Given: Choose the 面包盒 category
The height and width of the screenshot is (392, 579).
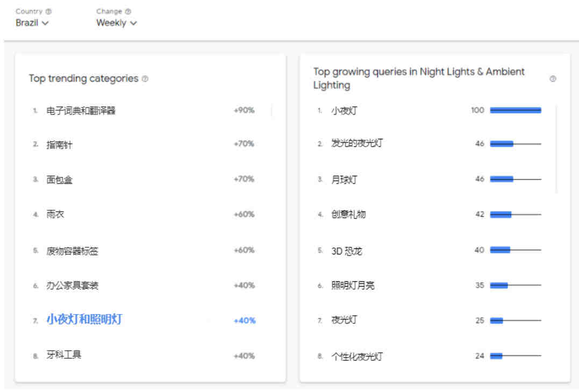Looking at the screenshot, I should point(144,180).
